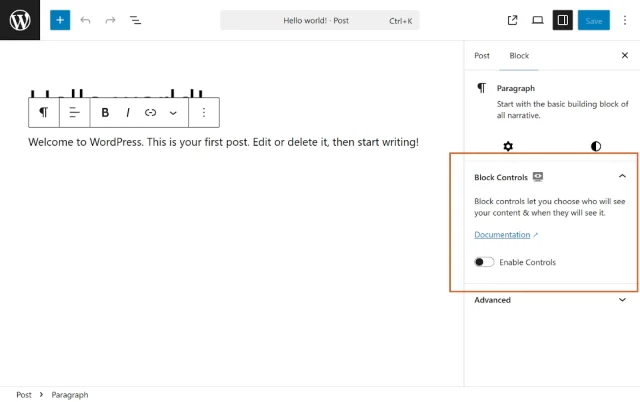The width and height of the screenshot is (640, 402).
Task: Redo the last undone change
Action: click(110, 20)
